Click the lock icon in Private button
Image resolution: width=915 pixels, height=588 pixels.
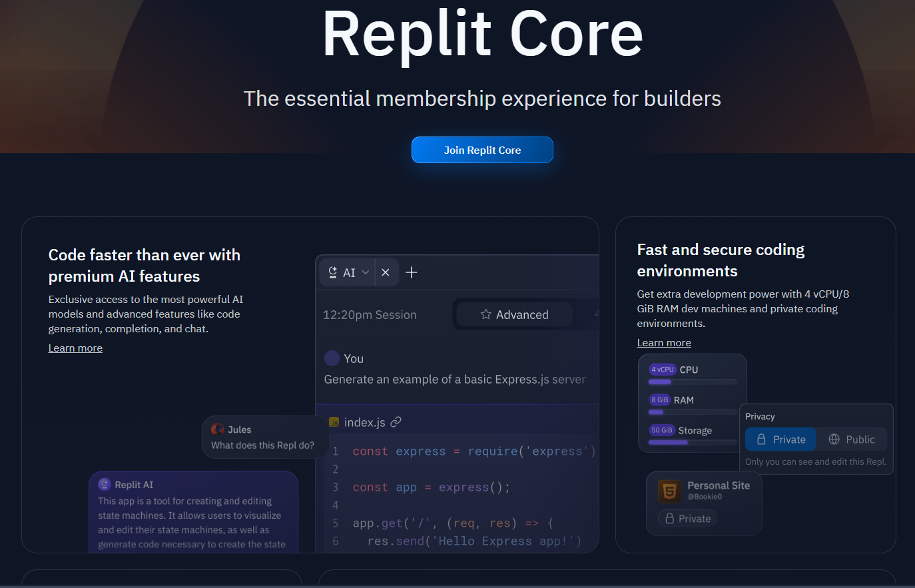pos(761,440)
